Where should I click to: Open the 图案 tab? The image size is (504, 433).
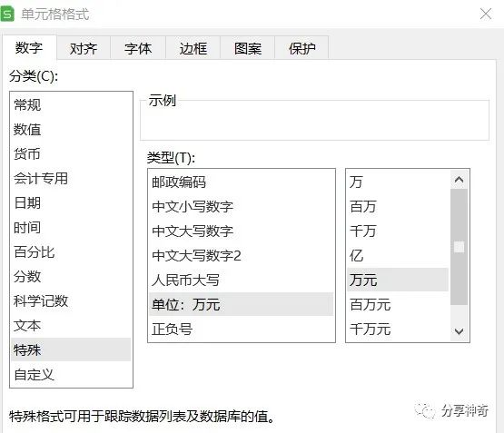248,48
